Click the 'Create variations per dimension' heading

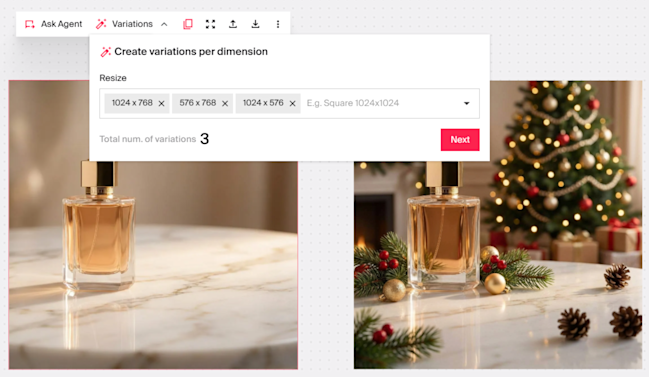tap(191, 52)
